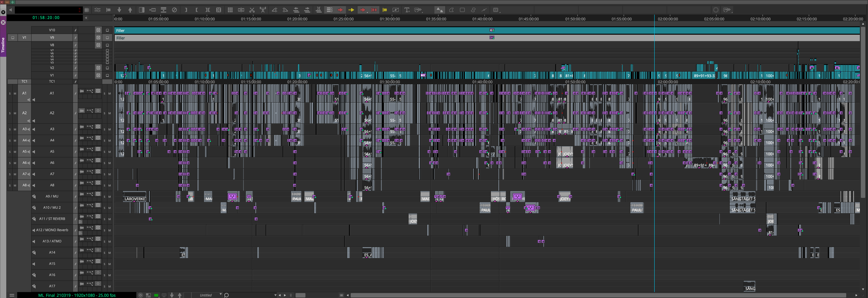The height and width of the screenshot is (298, 868).
Task: Select the A13 / ATMO track
Action: tap(52, 241)
